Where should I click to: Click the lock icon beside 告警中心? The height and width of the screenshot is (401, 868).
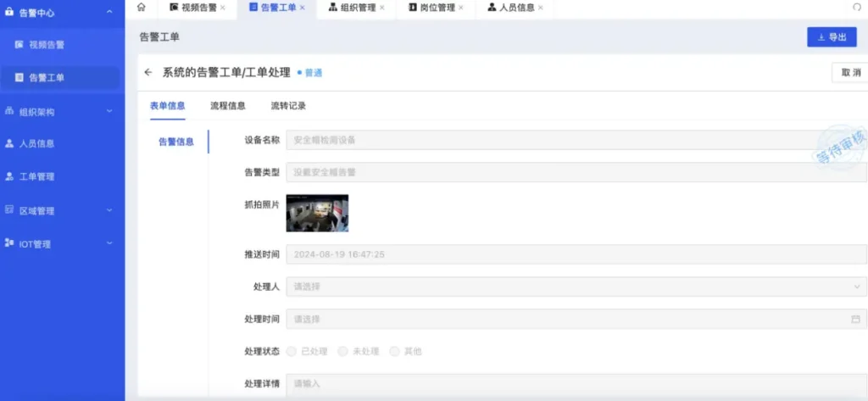click(x=8, y=12)
